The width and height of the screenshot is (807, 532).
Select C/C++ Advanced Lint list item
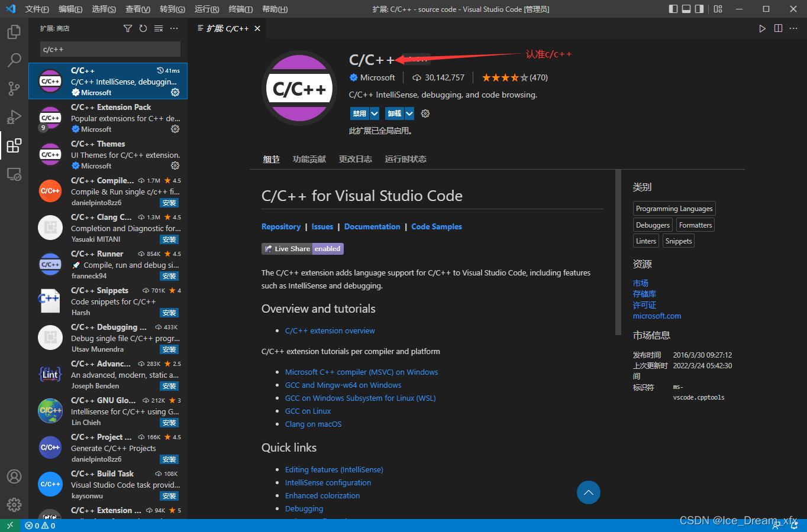point(108,375)
